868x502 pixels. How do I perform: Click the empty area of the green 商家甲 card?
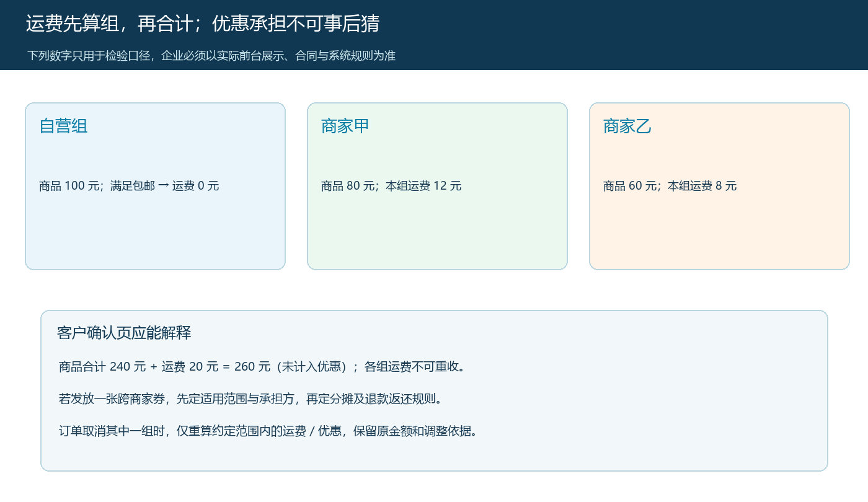tap(437, 232)
